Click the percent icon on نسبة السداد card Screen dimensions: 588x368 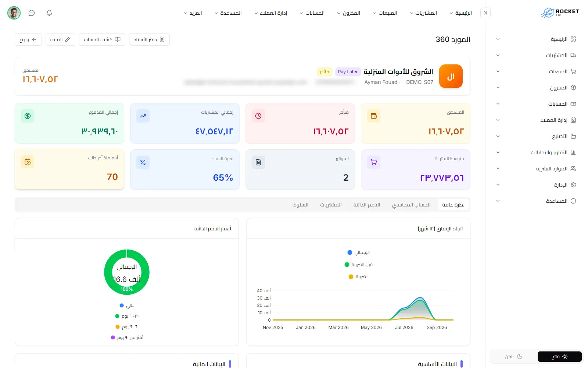(143, 162)
